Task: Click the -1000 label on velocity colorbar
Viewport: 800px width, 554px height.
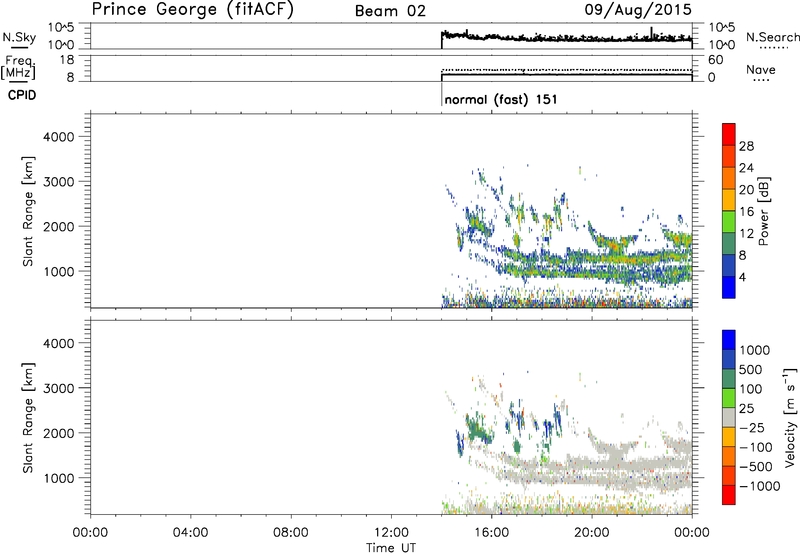Action: 759,486
